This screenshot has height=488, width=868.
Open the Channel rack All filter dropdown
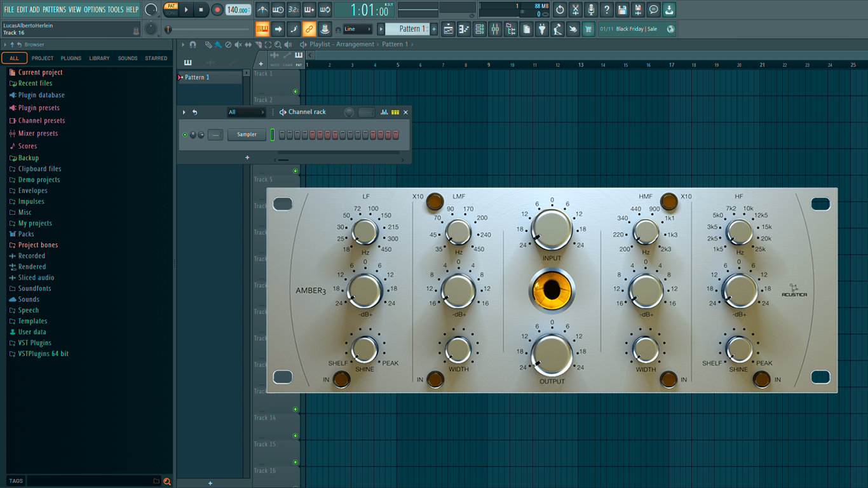point(247,112)
